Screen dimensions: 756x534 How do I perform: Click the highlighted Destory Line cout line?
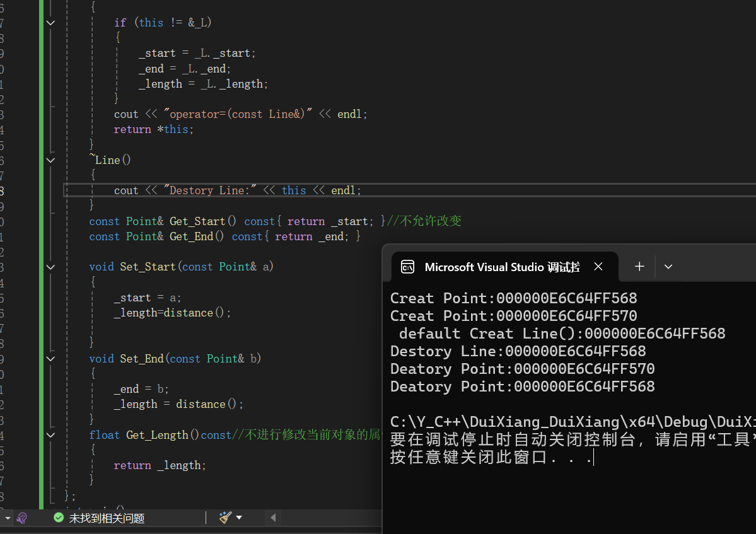coord(237,190)
